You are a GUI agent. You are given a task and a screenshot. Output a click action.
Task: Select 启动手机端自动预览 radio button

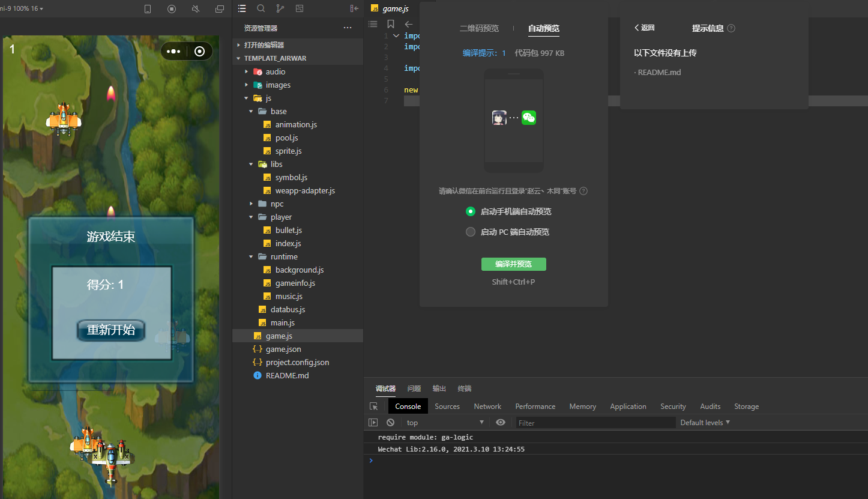click(x=471, y=211)
